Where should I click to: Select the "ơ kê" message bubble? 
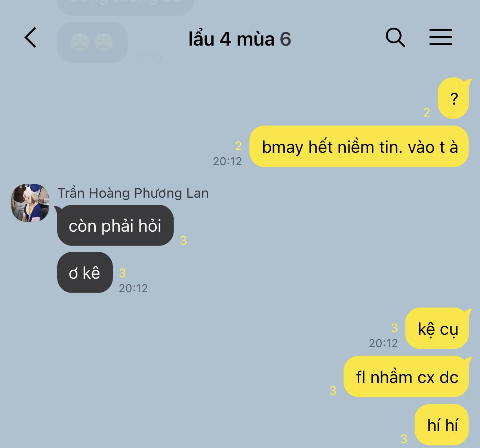pyautogui.click(x=85, y=272)
